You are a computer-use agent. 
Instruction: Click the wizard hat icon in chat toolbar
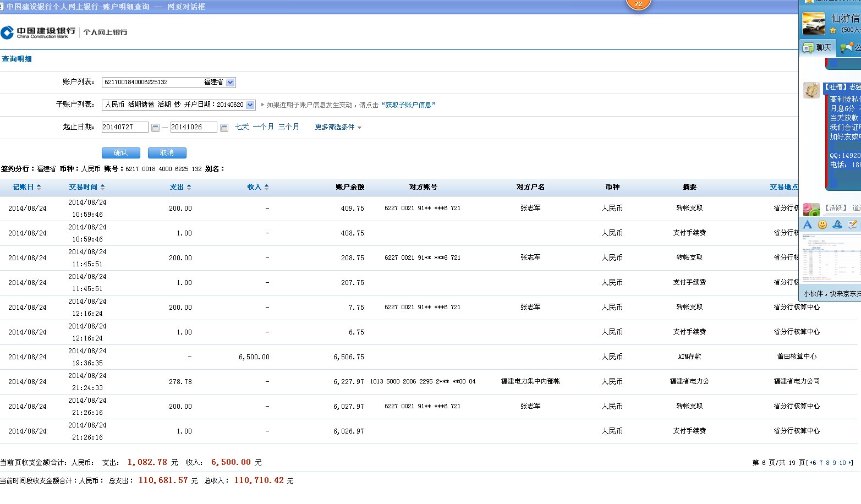pos(837,224)
